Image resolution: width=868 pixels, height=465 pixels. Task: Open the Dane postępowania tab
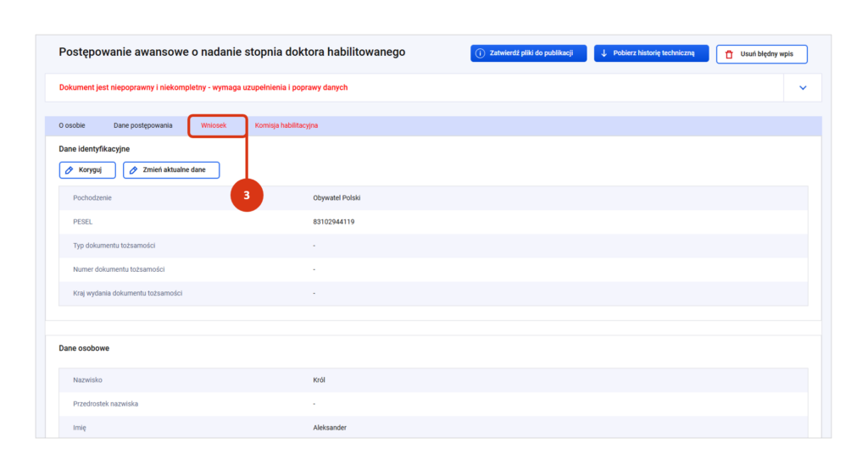coord(142,125)
